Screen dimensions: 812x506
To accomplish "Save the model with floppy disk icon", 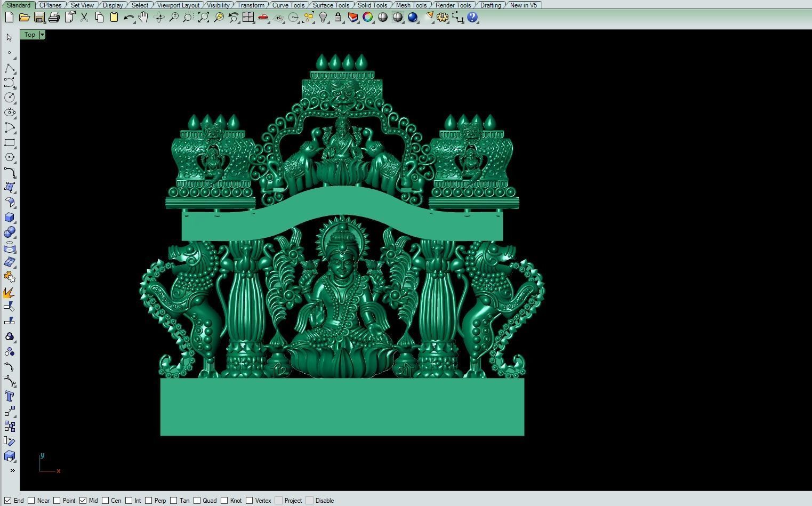I will coord(39,18).
